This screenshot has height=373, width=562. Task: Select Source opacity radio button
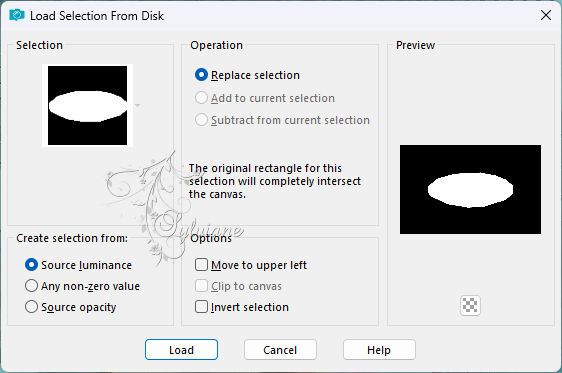(32, 307)
